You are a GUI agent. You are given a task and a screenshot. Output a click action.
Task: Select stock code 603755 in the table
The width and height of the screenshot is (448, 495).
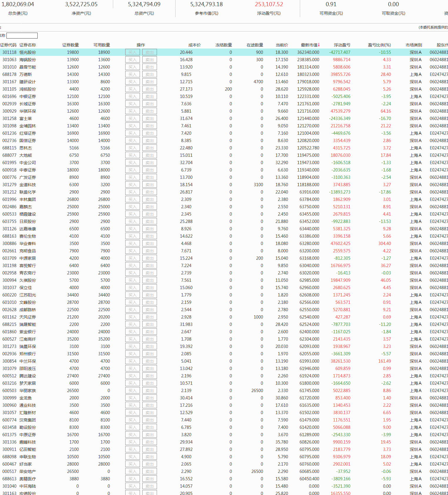tap(9, 221)
